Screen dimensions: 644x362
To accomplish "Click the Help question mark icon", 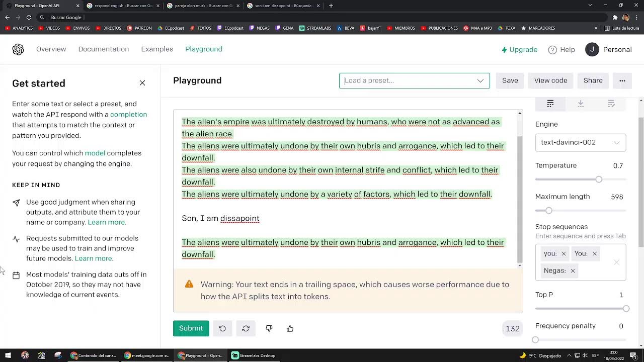I will (x=552, y=49).
